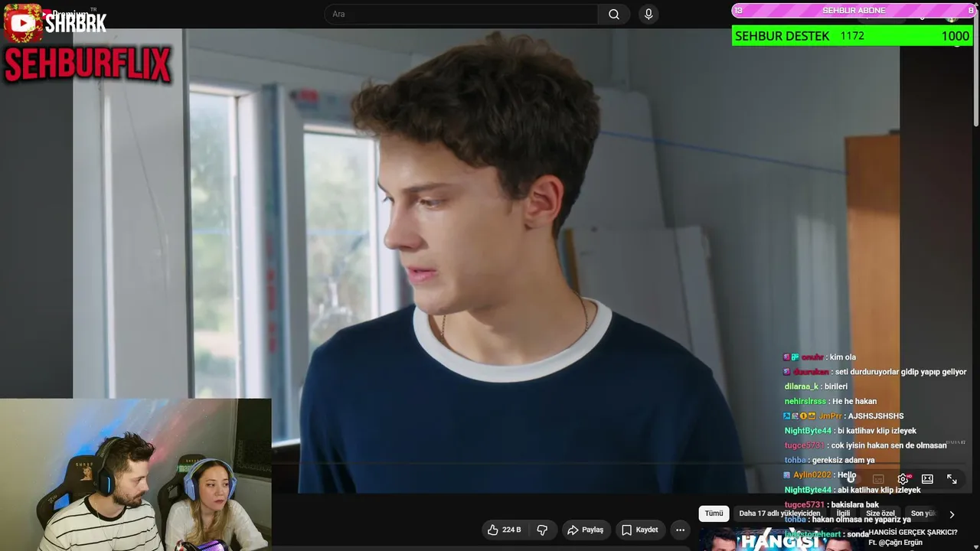Save the video with Kaydet button
The width and height of the screenshot is (980, 551).
pos(639,530)
